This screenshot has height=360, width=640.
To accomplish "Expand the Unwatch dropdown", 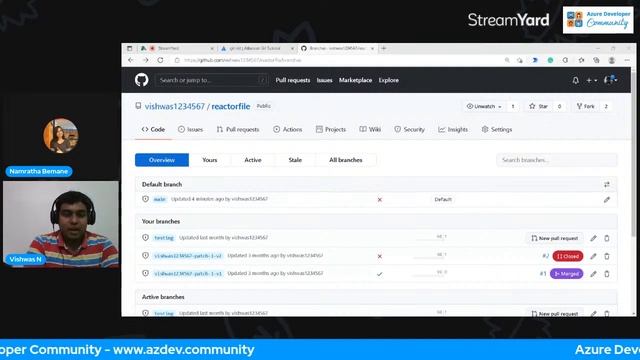I will coord(484,107).
